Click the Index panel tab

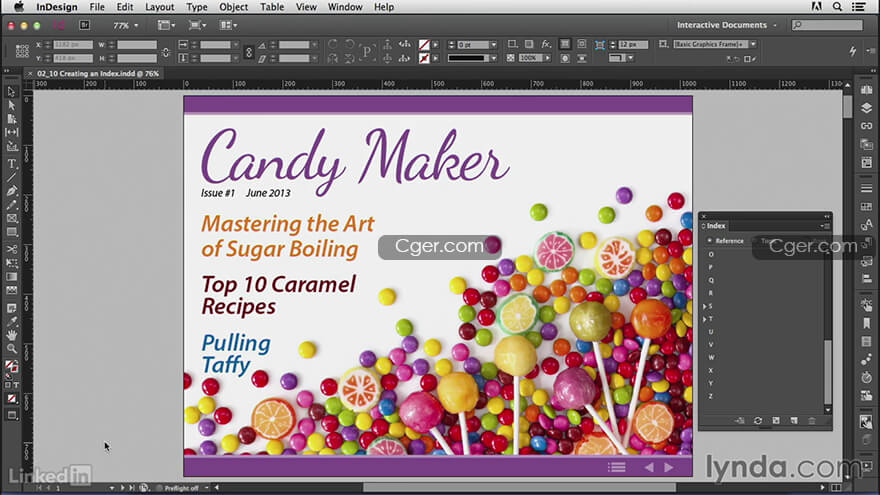[716, 226]
